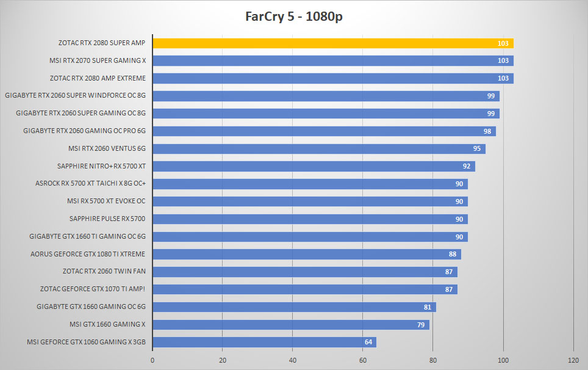The width and height of the screenshot is (588, 370).
Task: Select the ZOTAC RTX 2080 SUPER AMP label
Action: [102, 43]
